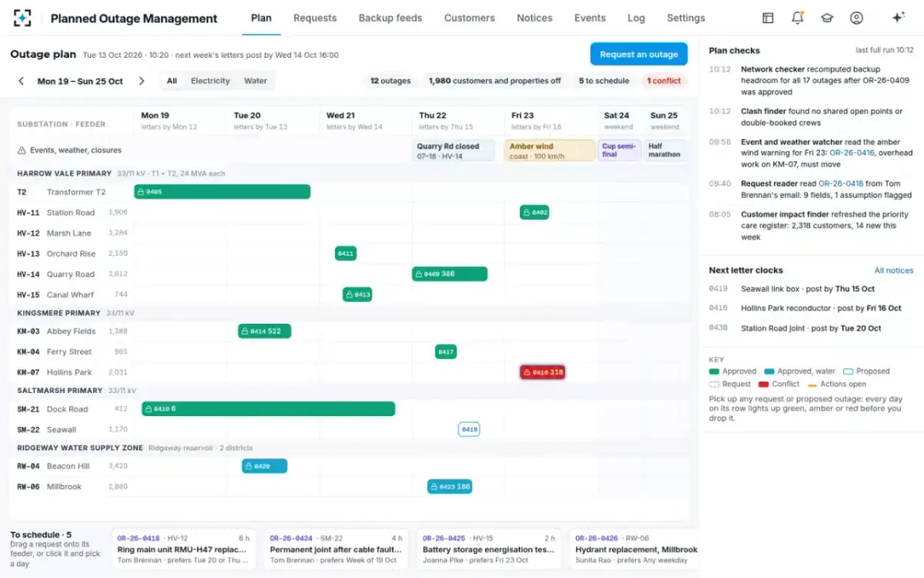Click the Network checker log entry
This screenshot has width=924, height=578.
pyautogui.click(x=812, y=80)
